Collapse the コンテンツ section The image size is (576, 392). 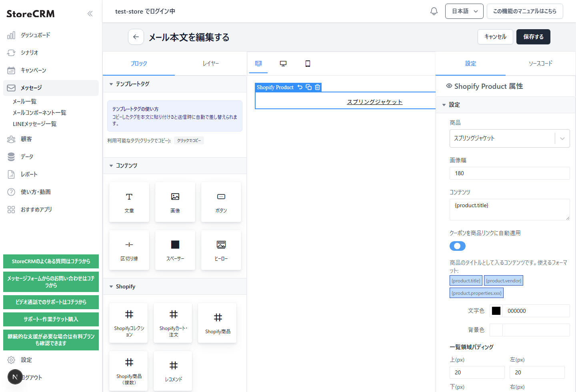175,166
